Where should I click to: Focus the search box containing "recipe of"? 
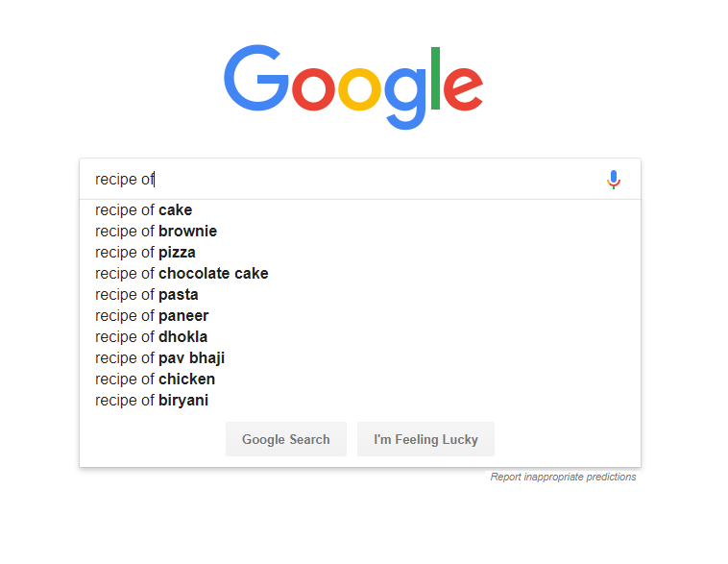346,180
